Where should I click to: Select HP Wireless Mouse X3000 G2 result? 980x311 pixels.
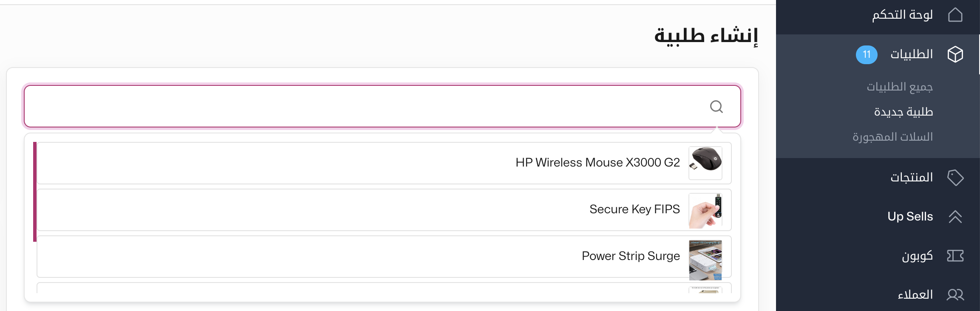click(384, 163)
